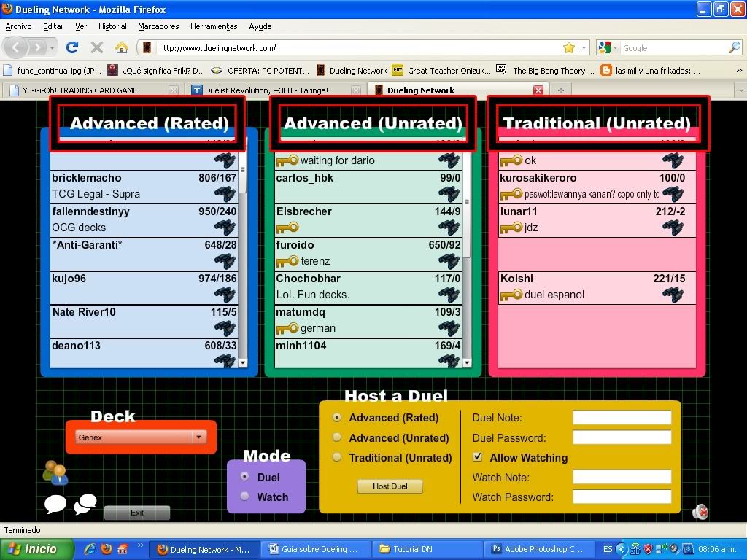Click Exit button
747x560 pixels.
click(x=136, y=513)
